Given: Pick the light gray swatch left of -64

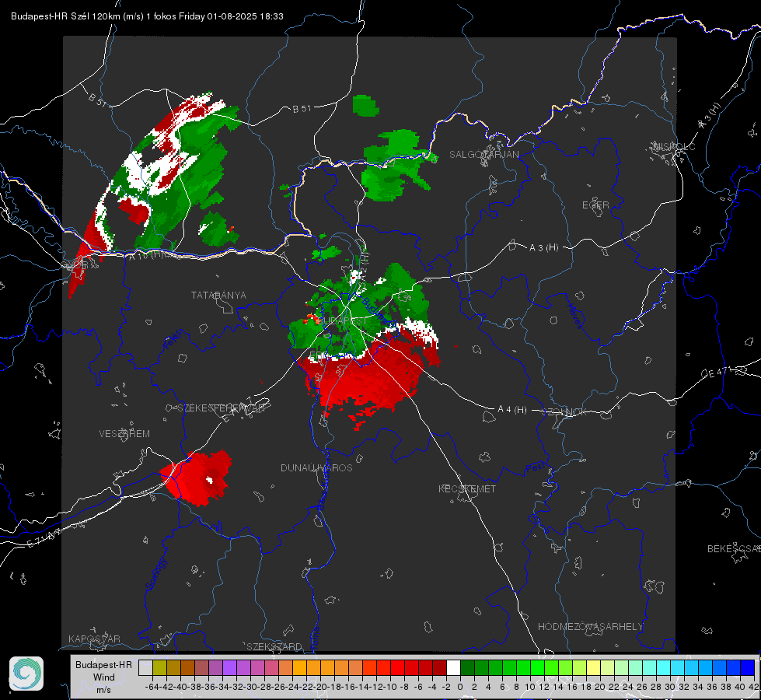Looking at the screenshot, I should click(145, 667).
